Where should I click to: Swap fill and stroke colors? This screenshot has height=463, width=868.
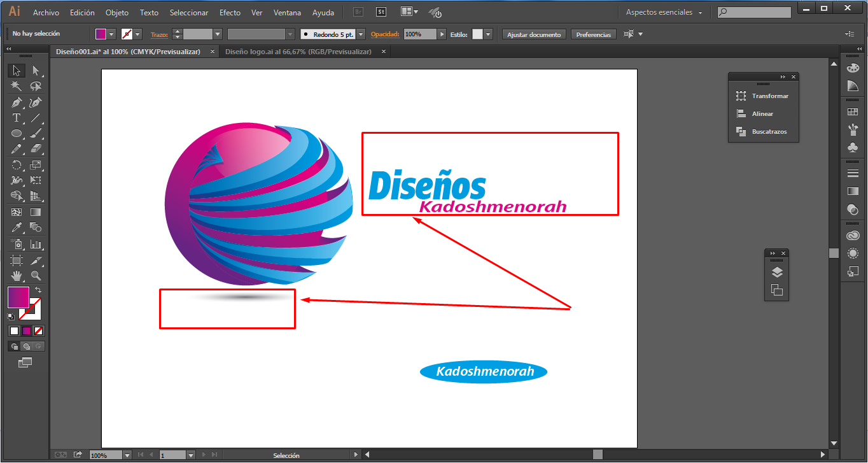point(38,290)
